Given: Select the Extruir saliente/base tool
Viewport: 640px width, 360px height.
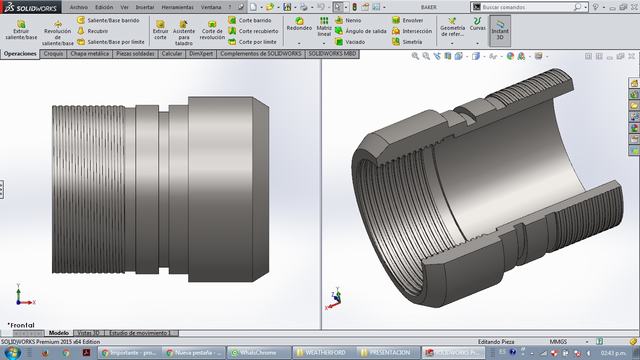Looking at the screenshot, I should 21,30.
